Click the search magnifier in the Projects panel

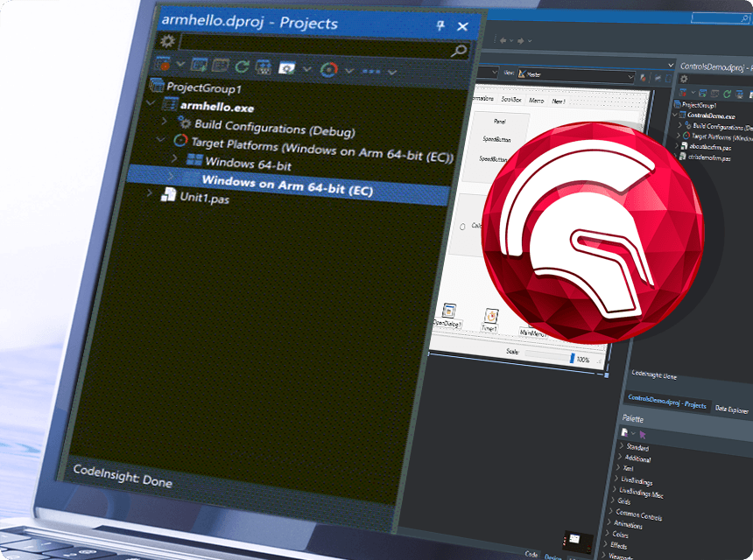tap(459, 49)
